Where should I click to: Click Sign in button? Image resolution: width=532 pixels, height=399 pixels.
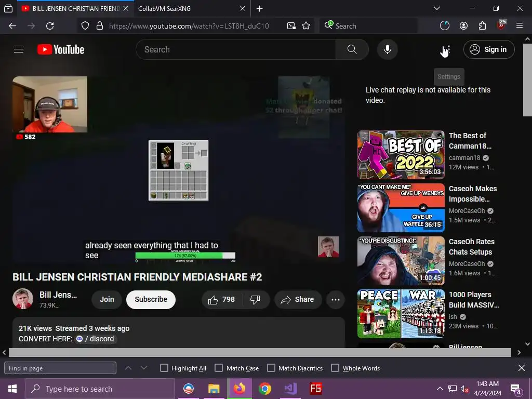(x=489, y=49)
